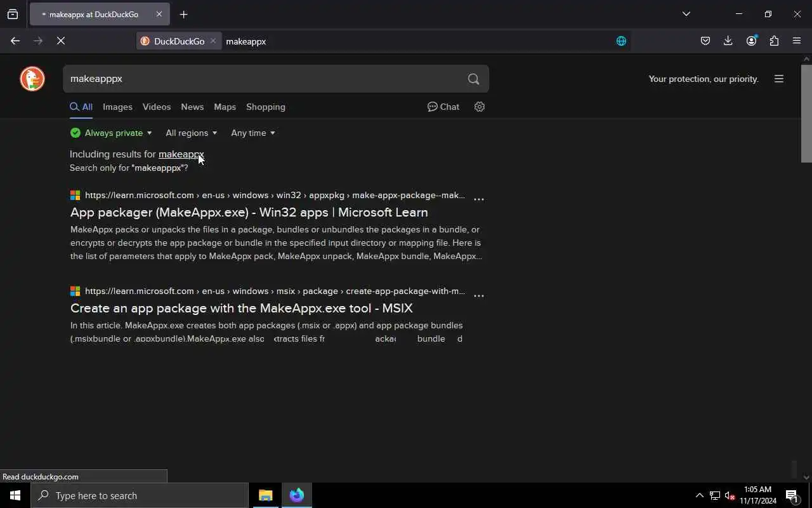Open Create an app package MSIX result
Screen dimensions: 812x508
[x=241, y=308]
